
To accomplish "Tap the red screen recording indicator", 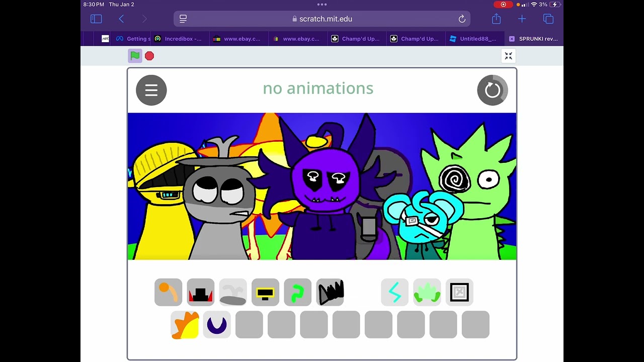I will 503,5.
